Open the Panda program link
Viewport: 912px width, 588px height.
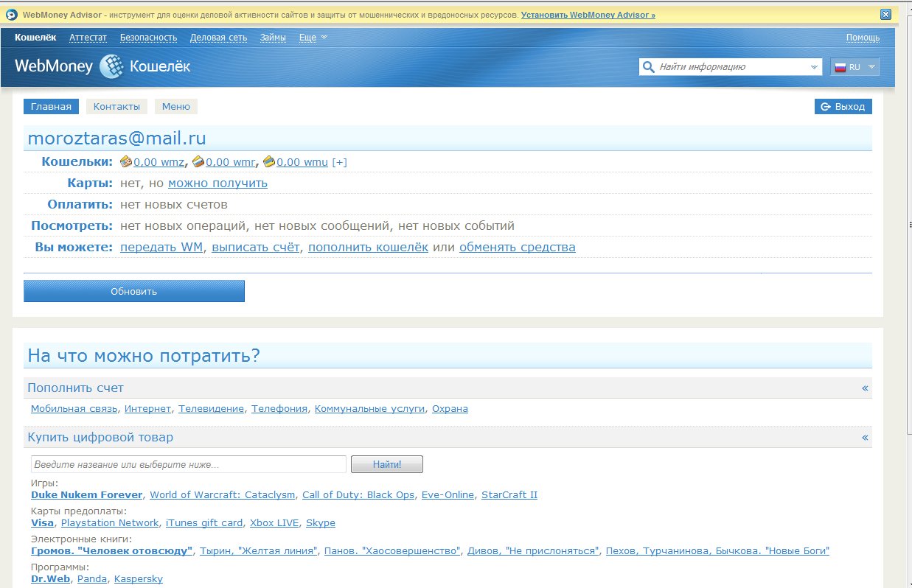pyautogui.click(x=92, y=579)
